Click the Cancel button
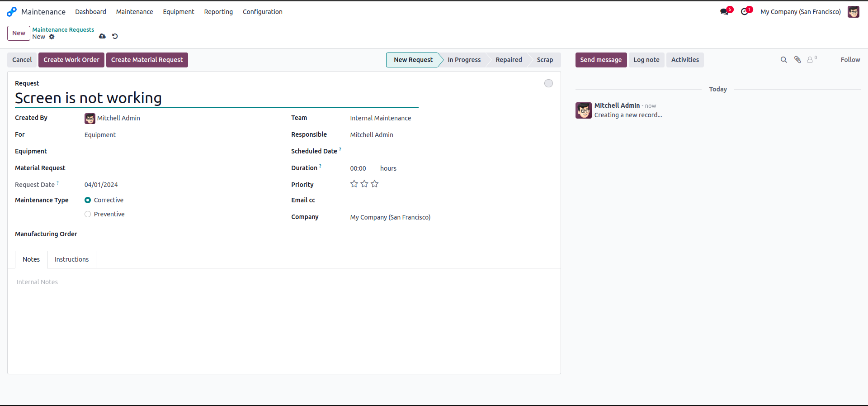The image size is (868, 406). 22,60
